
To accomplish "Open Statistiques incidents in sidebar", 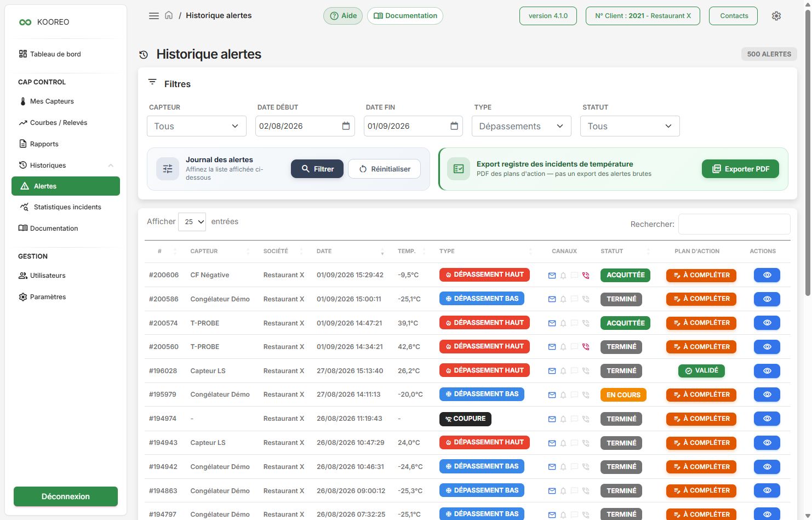I will 66,207.
